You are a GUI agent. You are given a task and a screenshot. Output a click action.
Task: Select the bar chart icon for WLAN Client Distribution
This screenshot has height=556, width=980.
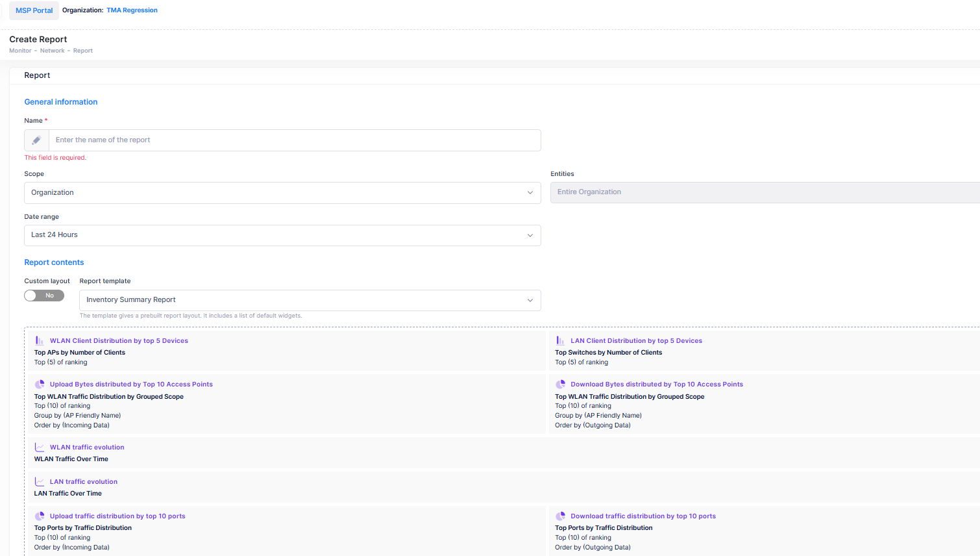point(39,340)
